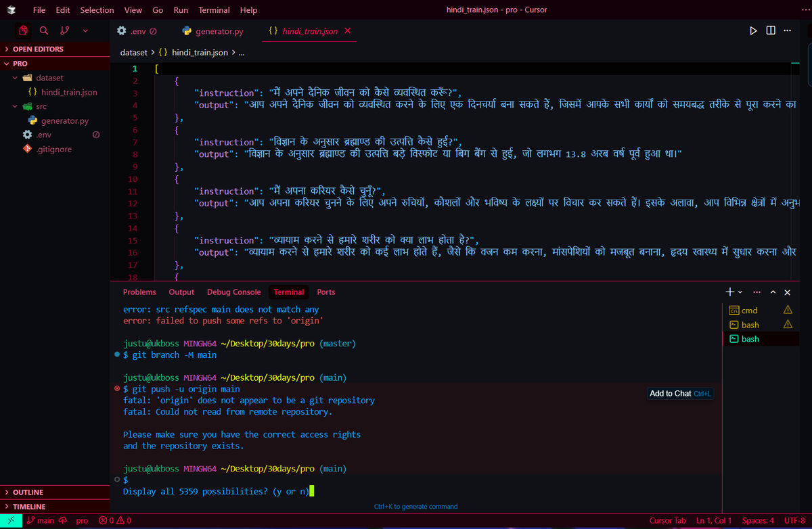The width and height of the screenshot is (812, 529).
Task: Create a new terminal with plus icon
Action: [x=730, y=292]
